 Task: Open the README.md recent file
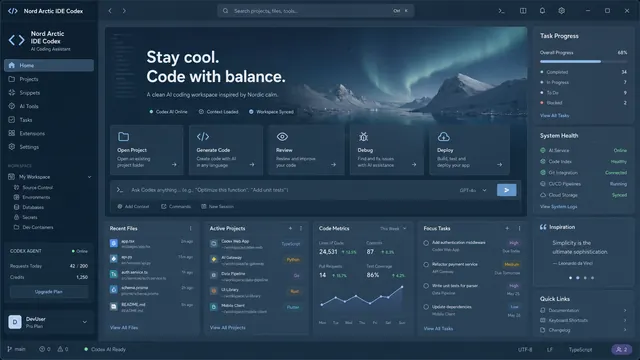[151, 307]
